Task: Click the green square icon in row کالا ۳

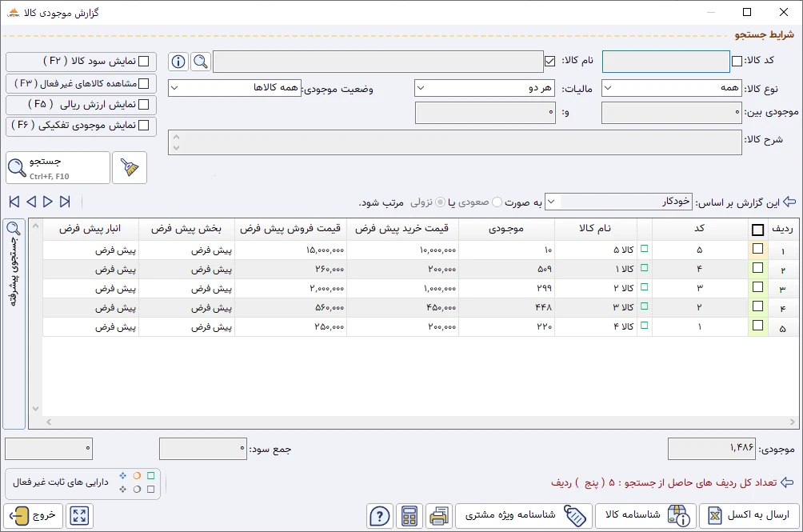Action: click(645, 306)
